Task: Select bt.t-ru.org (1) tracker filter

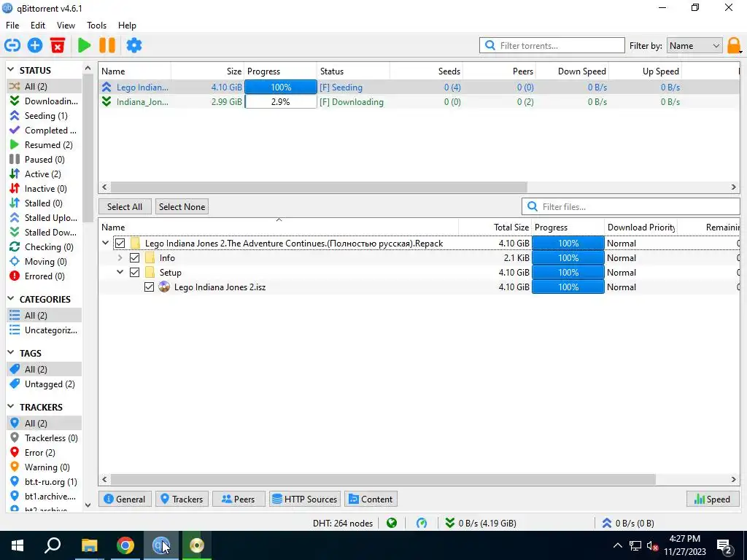Action: (x=44, y=482)
